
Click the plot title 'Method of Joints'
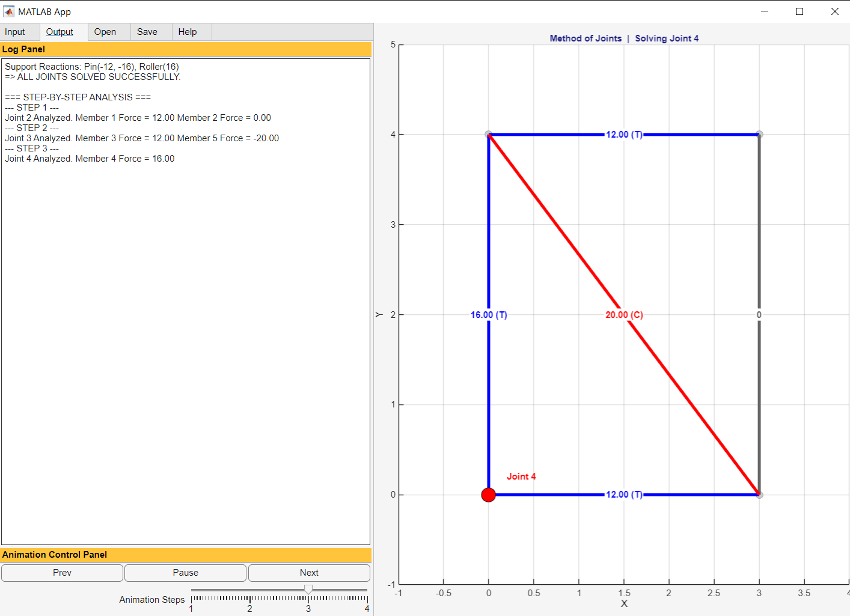(x=586, y=38)
